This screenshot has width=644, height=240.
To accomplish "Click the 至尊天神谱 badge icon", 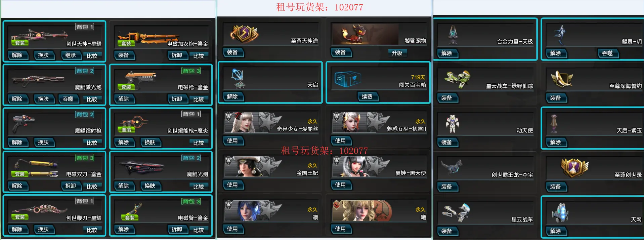I will pyautogui.click(x=244, y=34).
